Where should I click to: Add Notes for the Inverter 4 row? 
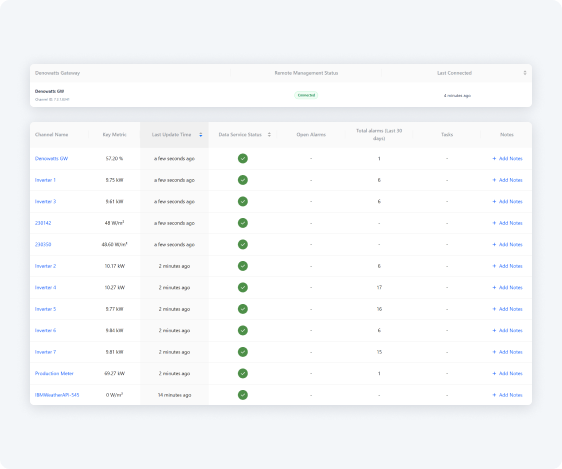(507, 287)
